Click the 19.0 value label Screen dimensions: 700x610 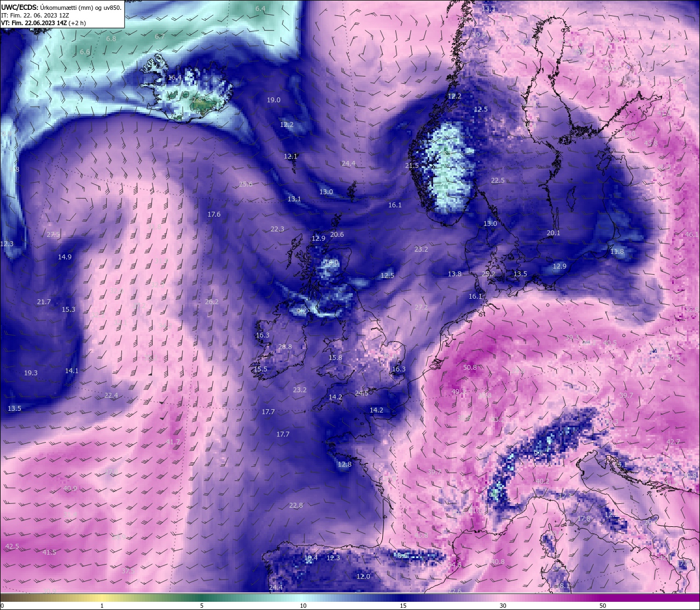pyautogui.click(x=273, y=100)
